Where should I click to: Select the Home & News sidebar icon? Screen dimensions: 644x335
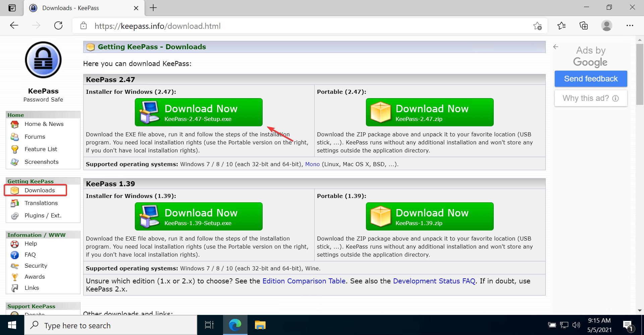(15, 124)
